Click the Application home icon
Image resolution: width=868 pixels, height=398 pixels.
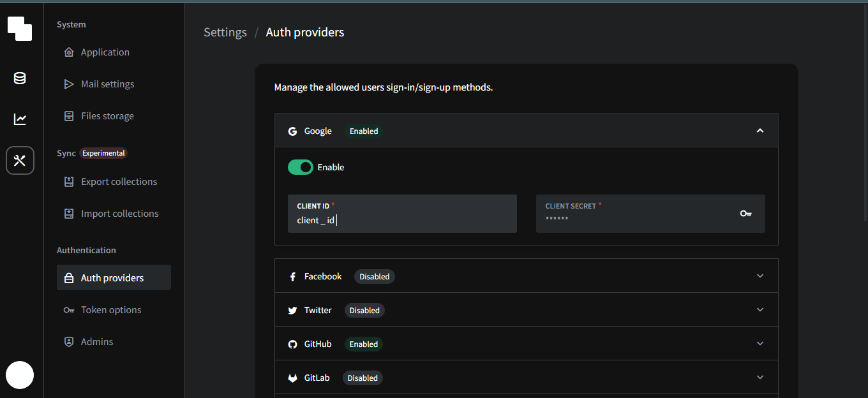point(69,52)
